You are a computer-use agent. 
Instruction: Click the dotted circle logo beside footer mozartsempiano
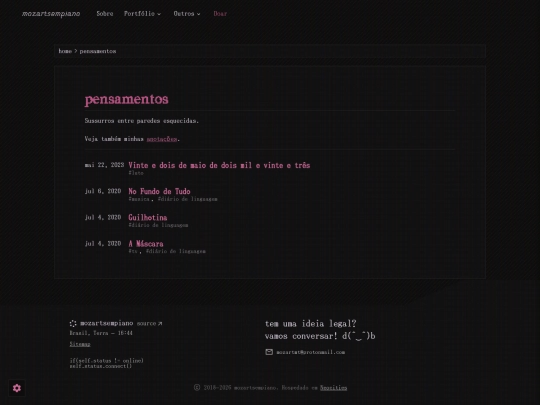73,323
